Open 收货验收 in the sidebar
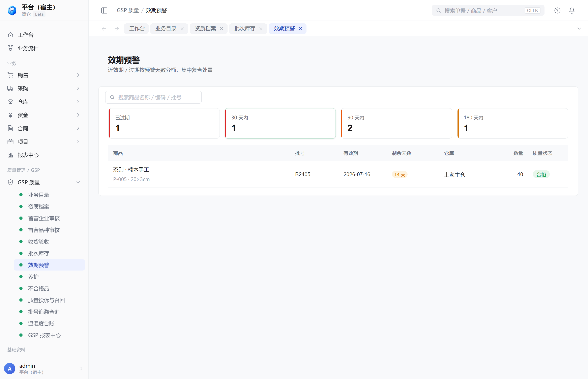The height and width of the screenshot is (379, 588). (x=49, y=242)
